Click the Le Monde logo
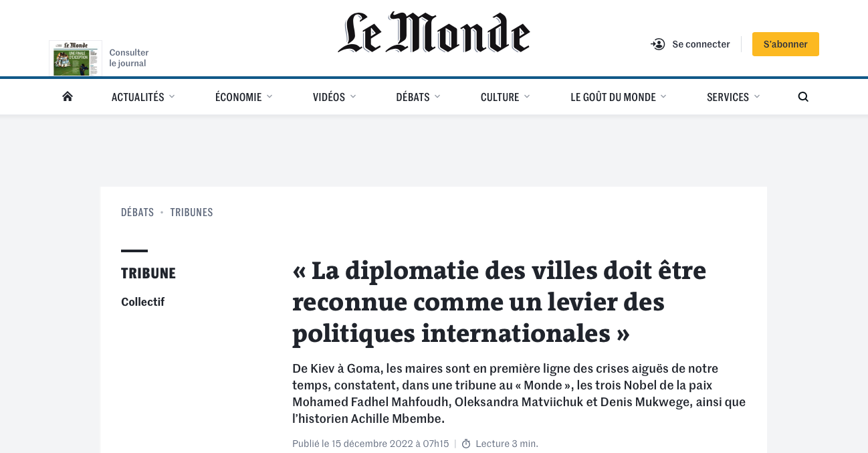 (x=434, y=33)
